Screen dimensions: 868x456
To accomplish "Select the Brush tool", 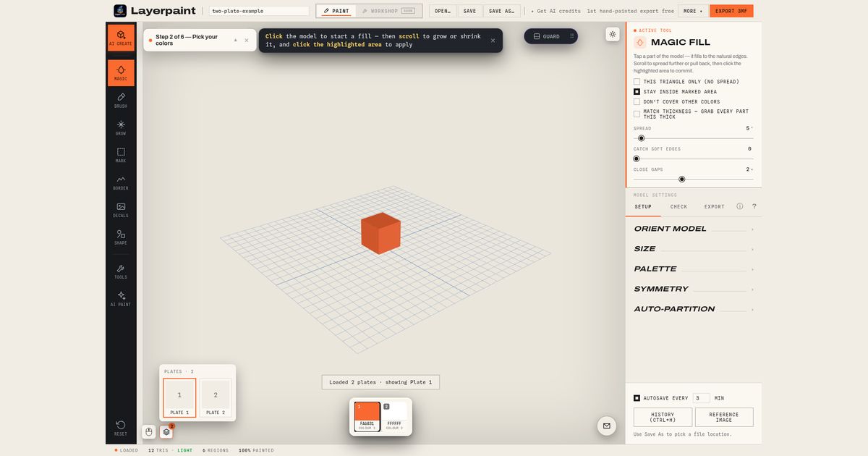I will (121, 101).
